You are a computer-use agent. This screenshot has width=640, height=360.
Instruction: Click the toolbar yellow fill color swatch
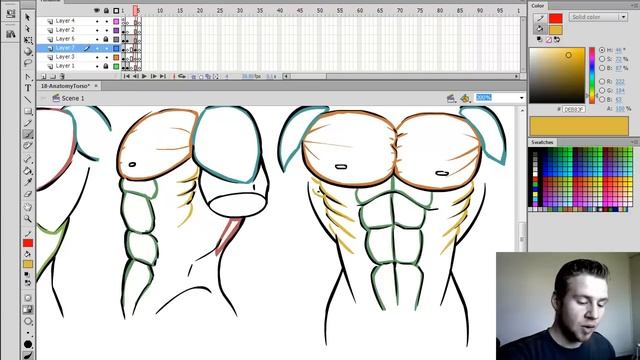click(28, 264)
